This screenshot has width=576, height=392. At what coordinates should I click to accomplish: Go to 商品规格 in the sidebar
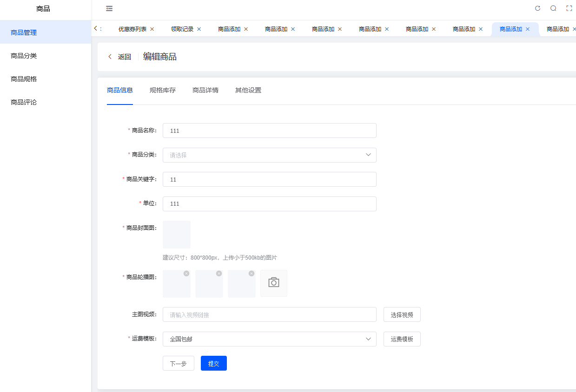46,79
